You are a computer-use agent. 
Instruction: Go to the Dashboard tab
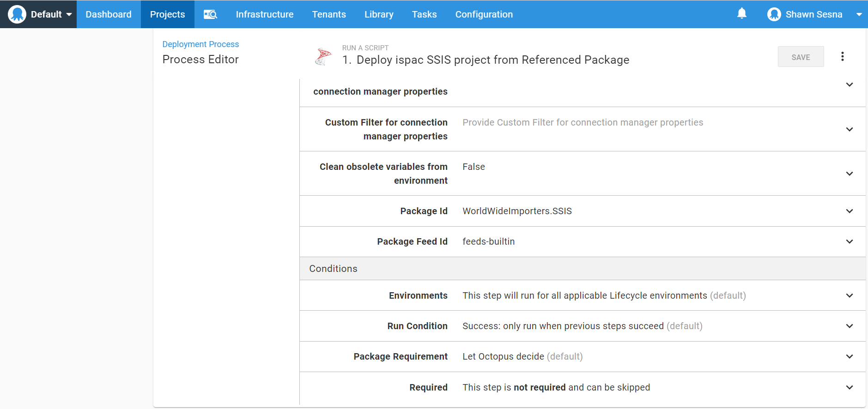point(109,14)
